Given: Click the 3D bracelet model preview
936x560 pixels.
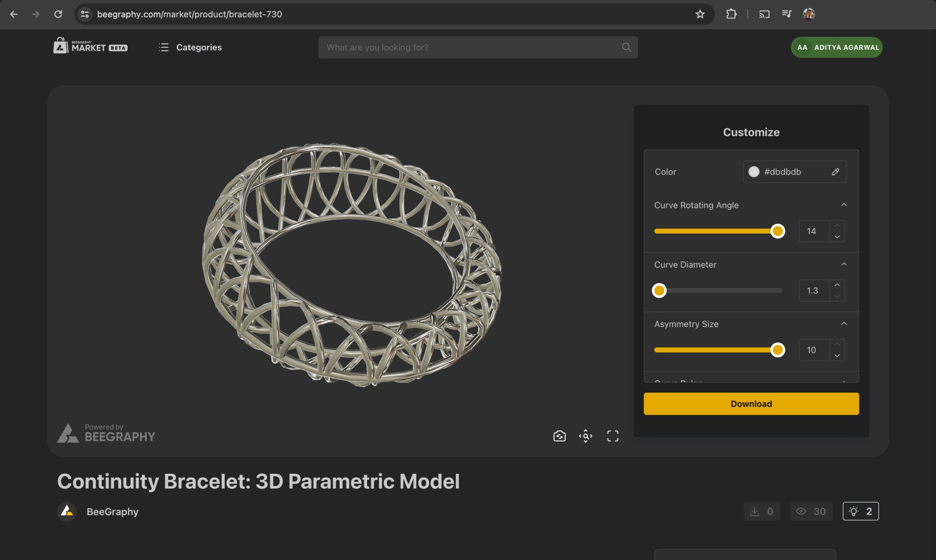Looking at the screenshot, I should point(351,265).
